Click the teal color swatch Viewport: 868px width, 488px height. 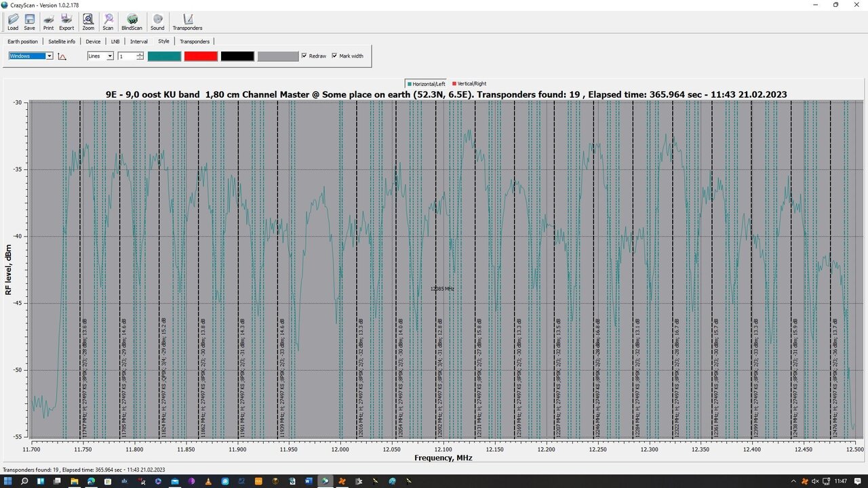pyautogui.click(x=165, y=56)
